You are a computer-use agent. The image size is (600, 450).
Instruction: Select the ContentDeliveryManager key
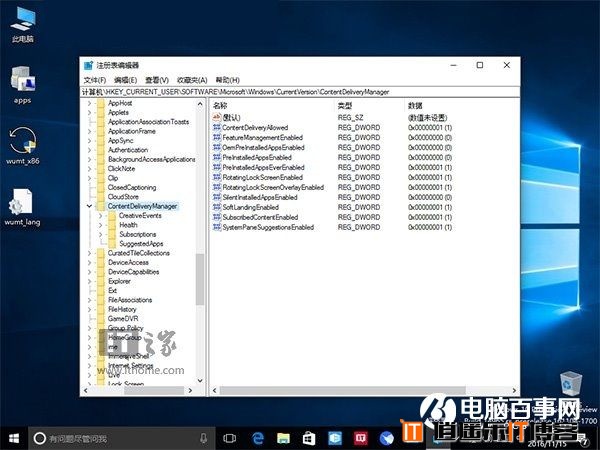(x=142, y=206)
